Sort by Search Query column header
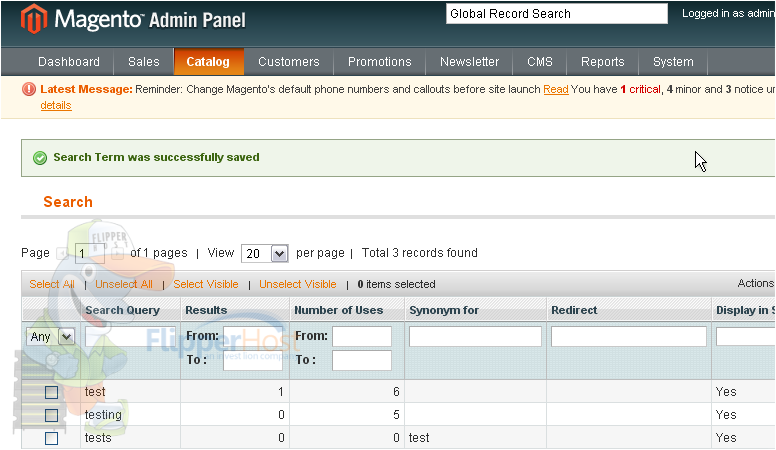The width and height of the screenshot is (776, 450). (122, 310)
